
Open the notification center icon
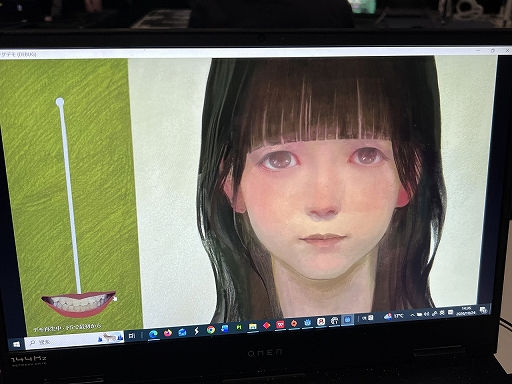[x=483, y=310]
